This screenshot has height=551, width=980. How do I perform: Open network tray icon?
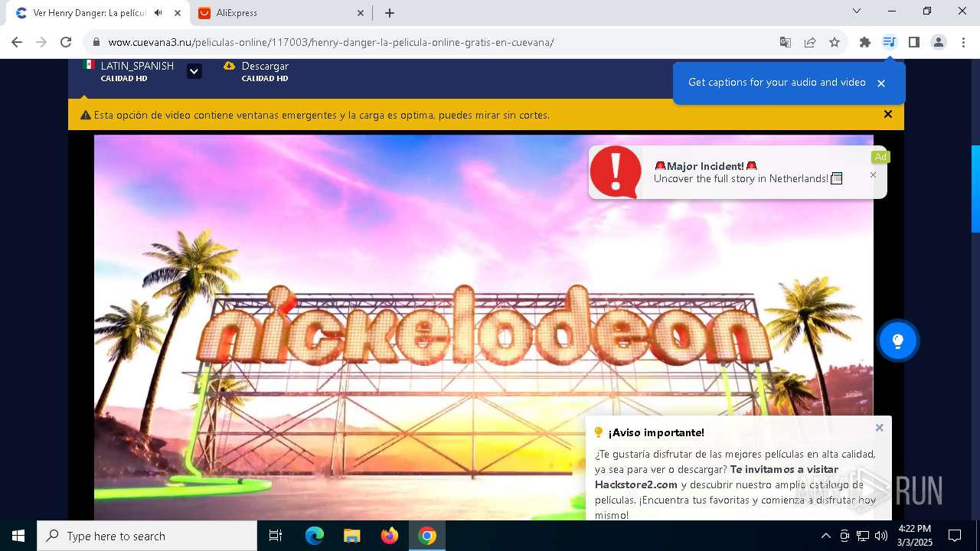863,536
